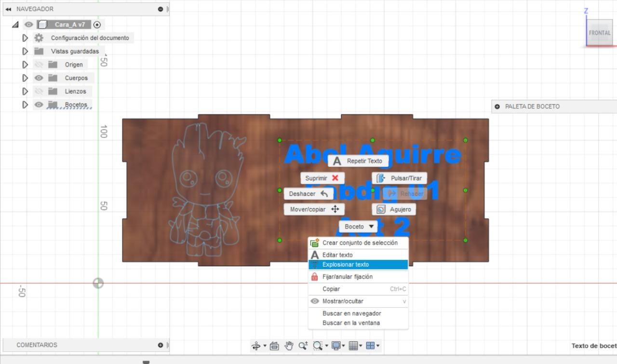The image size is (617, 364).
Task: Select Buscar en la ventana
Action: point(358,323)
